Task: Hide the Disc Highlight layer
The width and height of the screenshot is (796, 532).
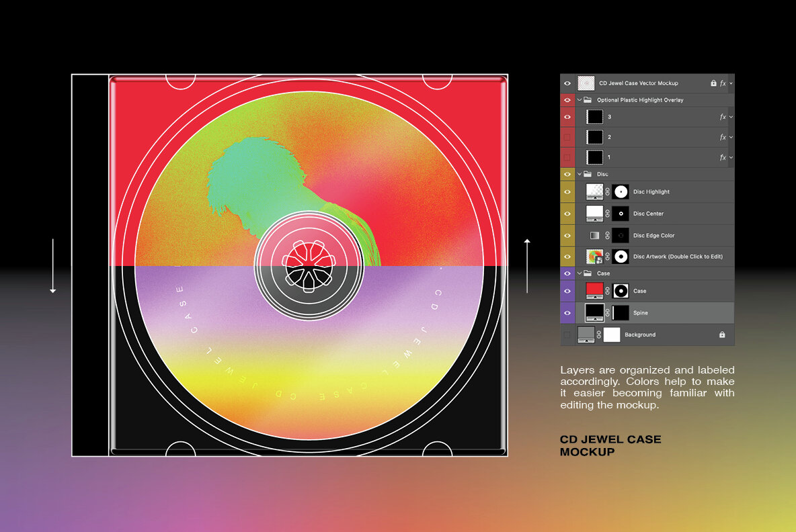Action: click(566, 191)
